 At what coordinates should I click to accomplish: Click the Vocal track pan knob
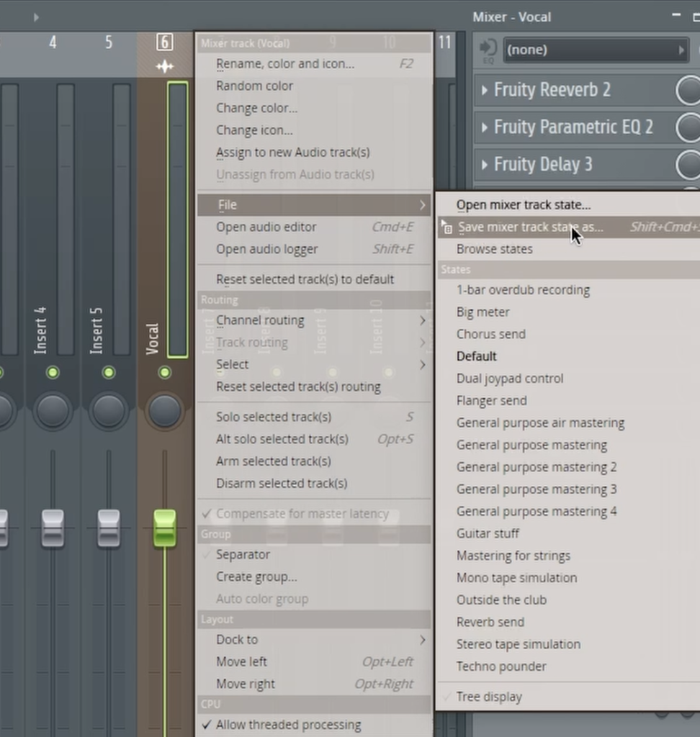click(165, 410)
